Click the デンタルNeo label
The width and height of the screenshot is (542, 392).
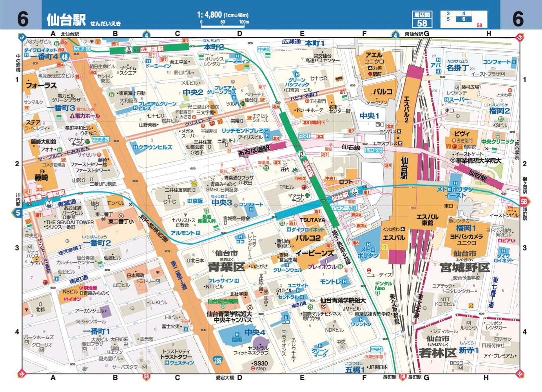pyautogui.click(x=383, y=286)
